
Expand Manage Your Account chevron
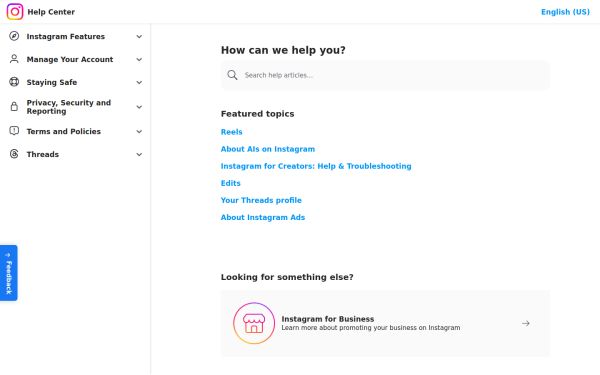[139, 59]
